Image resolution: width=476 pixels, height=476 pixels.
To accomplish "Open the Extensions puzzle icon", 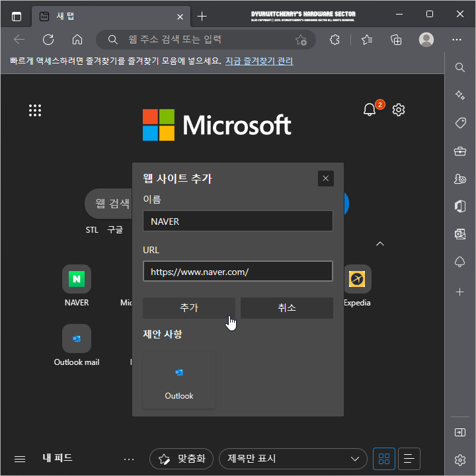I will pyautogui.click(x=335, y=40).
